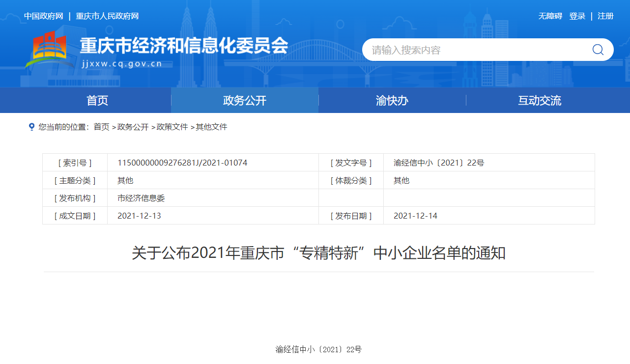The image size is (630, 364).
Task: Click the search magnifier icon
Action: (x=598, y=50)
